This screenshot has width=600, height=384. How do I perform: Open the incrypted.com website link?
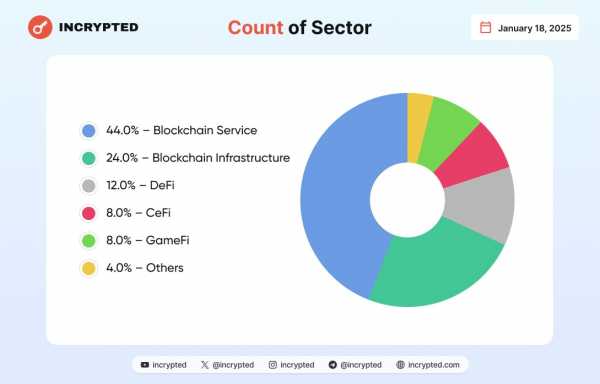click(x=434, y=365)
